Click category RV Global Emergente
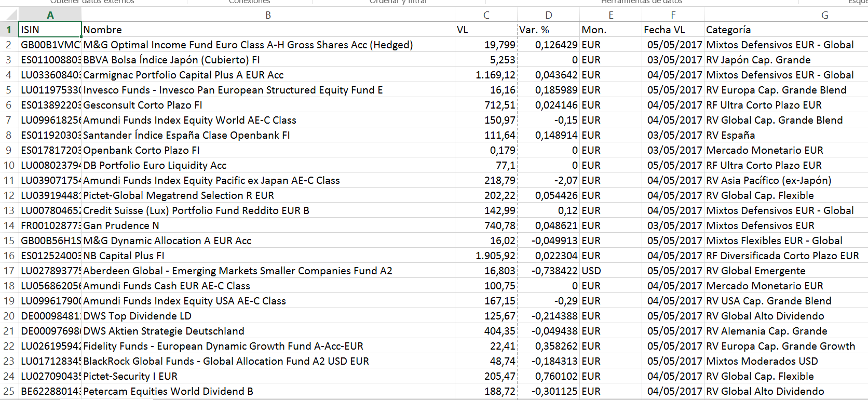Viewport: 868px width, 400px height. tap(786, 271)
